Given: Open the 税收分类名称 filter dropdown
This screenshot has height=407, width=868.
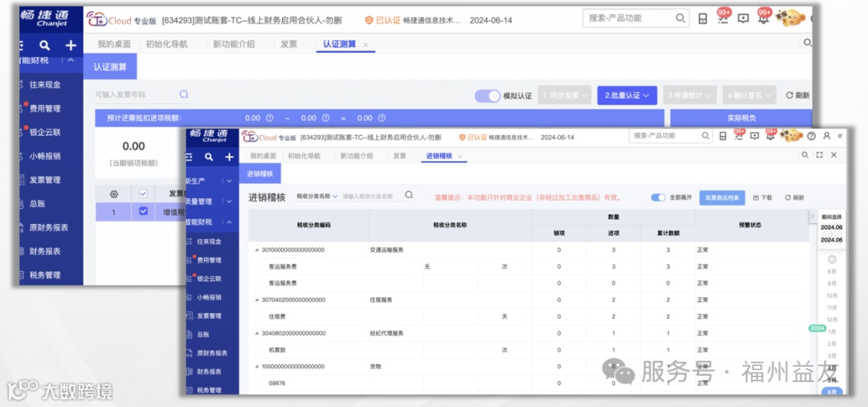Looking at the screenshot, I should click(x=317, y=197).
